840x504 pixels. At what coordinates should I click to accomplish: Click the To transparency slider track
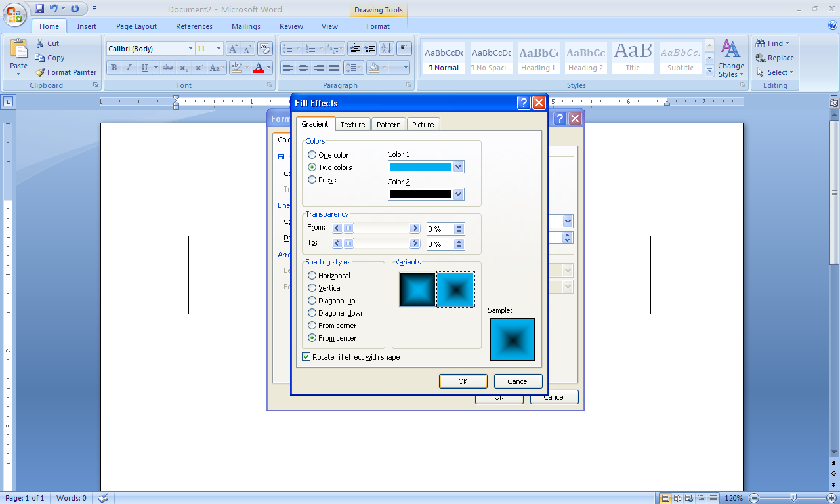376,243
